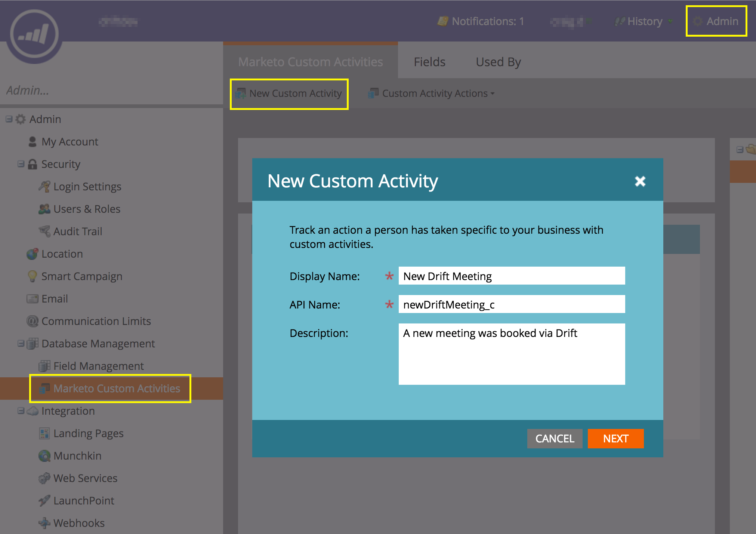
Task: Select Field Management in the tree
Action: (98, 366)
